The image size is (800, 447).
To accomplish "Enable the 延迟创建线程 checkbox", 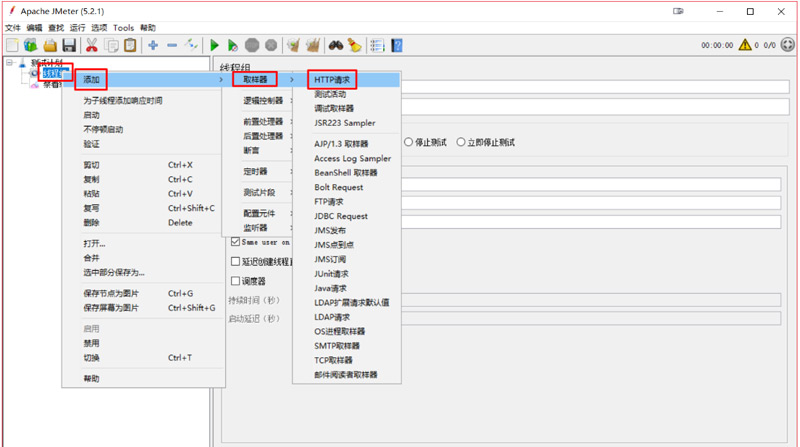I will pyautogui.click(x=235, y=261).
